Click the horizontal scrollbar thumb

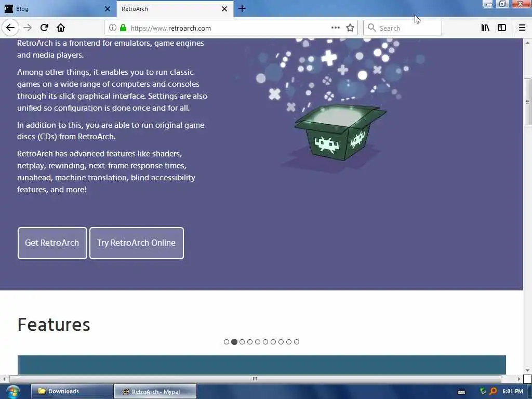click(x=255, y=379)
